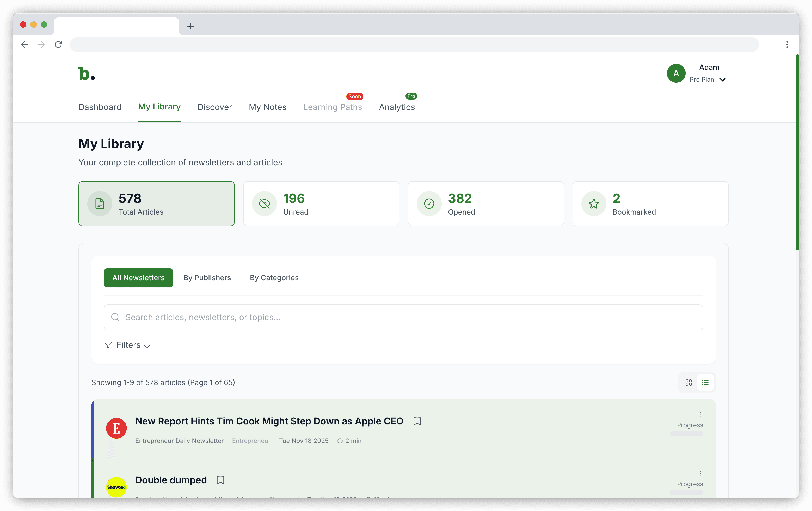Click the b. logo home icon
The height and width of the screenshot is (511, 812).
86,74
